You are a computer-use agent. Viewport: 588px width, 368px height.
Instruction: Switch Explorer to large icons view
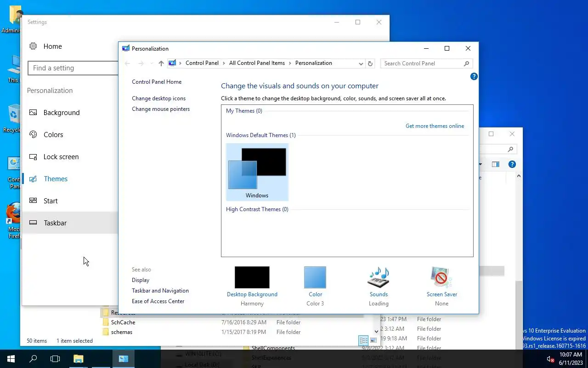(x=373, y=340)
